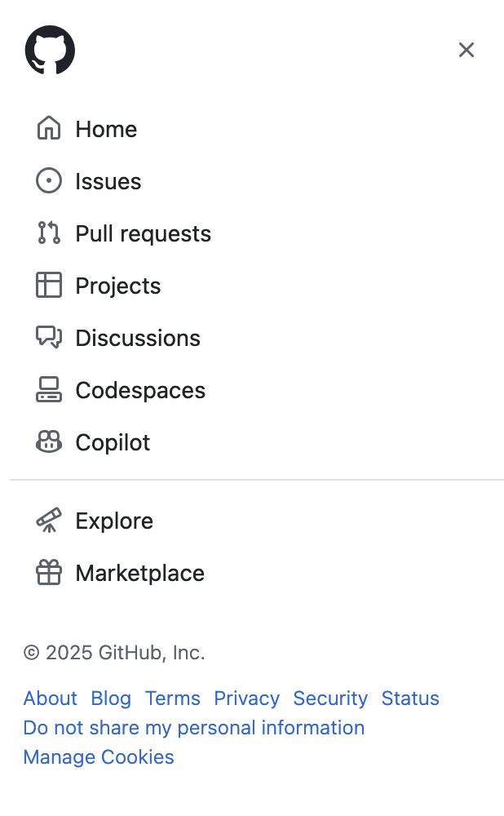The width and height of the screenshot is (504, 816).
Task: Click the Pull requests branch icon
Action: [x=49, y=233]
